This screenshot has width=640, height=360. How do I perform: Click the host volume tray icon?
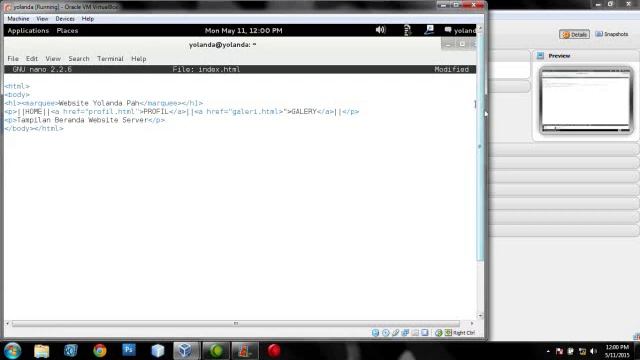pyautogui.click(x=594, y=351)
